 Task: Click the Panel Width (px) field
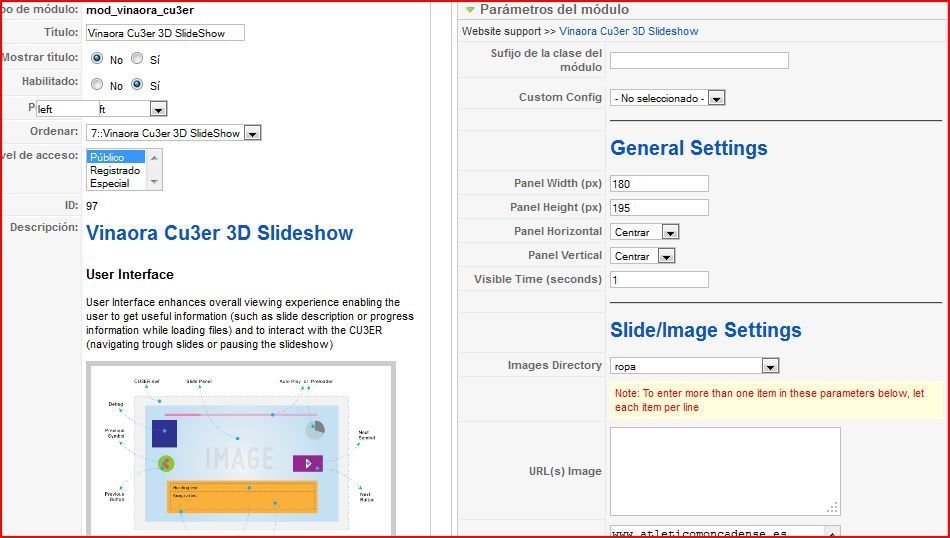pos(659,184)
